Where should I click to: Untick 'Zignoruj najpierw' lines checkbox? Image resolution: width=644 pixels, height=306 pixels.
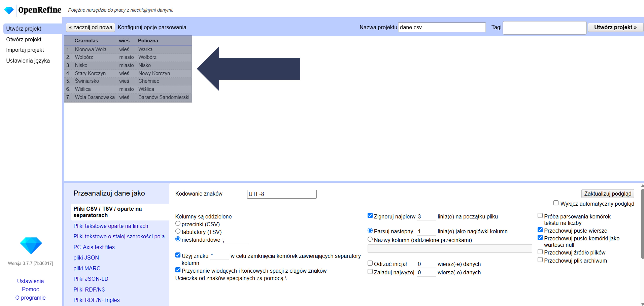coord(370,216)
